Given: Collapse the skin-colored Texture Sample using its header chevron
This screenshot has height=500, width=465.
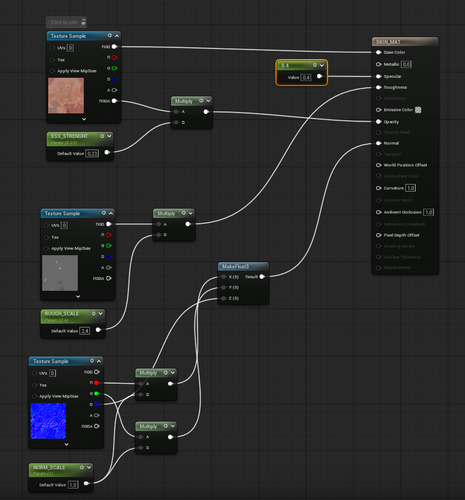Looking at the screenshot, I should 117,35.
